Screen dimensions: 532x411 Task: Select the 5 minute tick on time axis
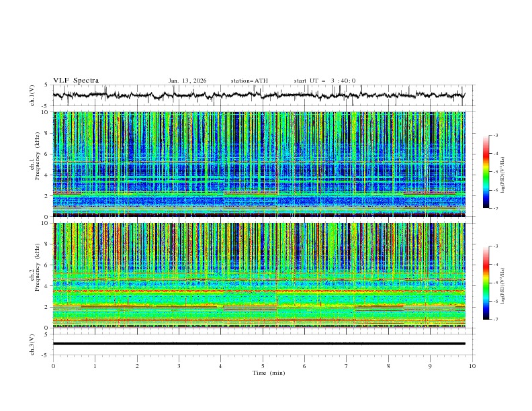(263, 365)
